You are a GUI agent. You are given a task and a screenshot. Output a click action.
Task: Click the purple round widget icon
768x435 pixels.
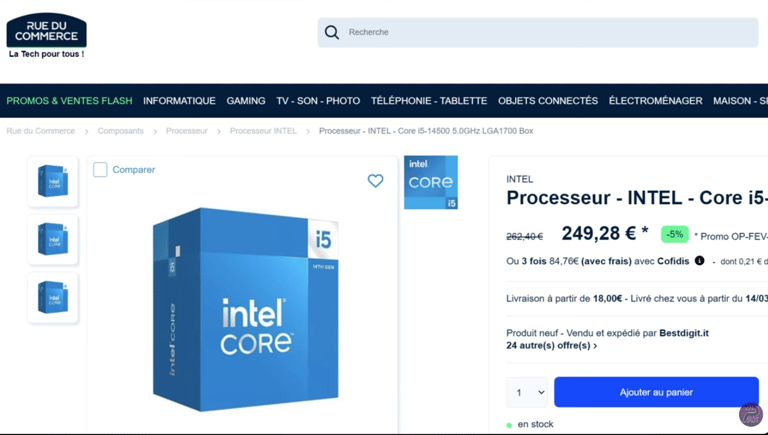[x=750, y=414]
